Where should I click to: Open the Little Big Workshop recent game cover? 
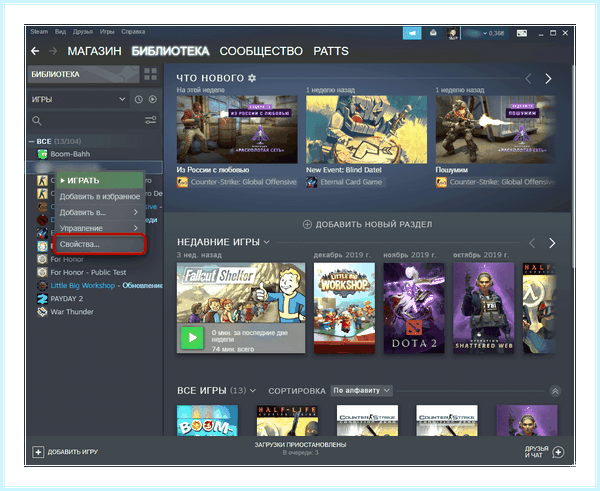coord(344,308)
